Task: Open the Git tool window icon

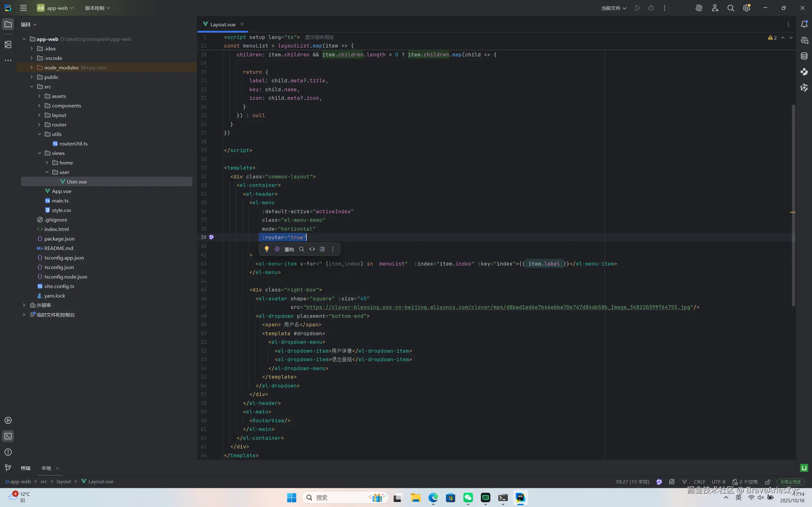Action: click(8, 467)
